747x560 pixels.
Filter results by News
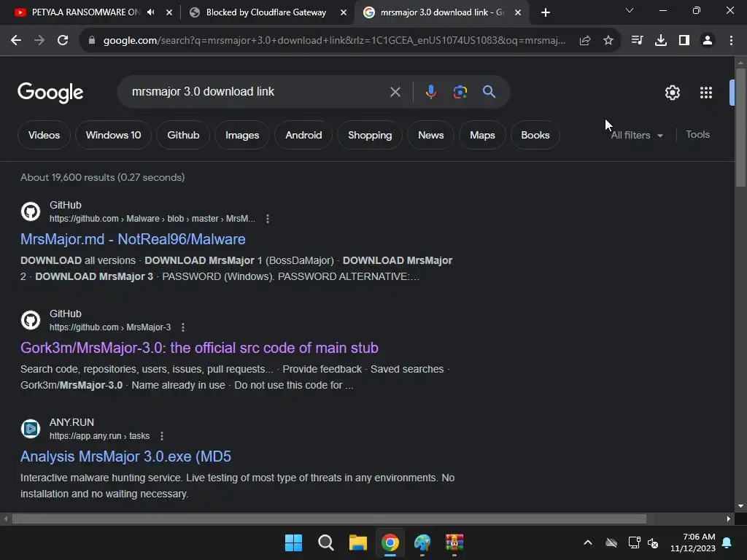430,135
